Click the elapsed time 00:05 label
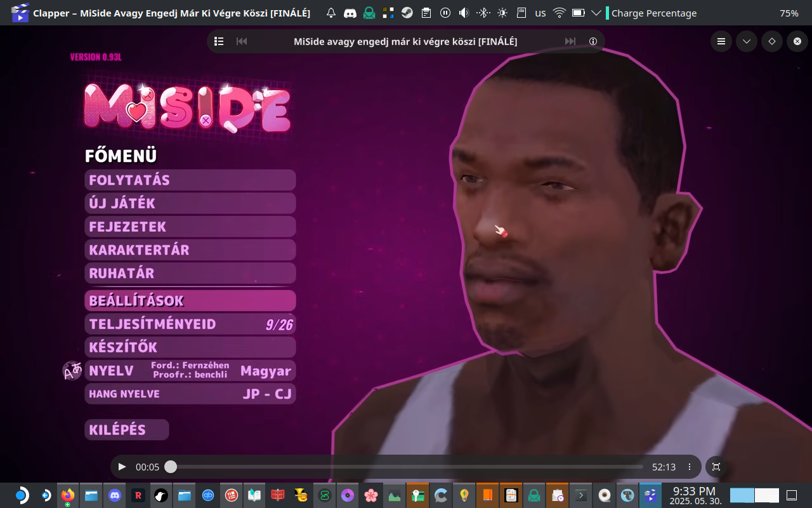 click(x=148, y=467)
